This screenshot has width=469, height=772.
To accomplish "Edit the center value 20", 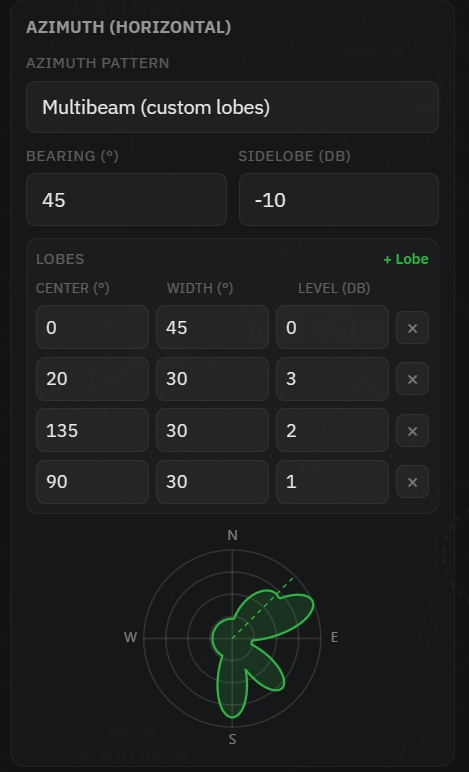I will (93, 379).
